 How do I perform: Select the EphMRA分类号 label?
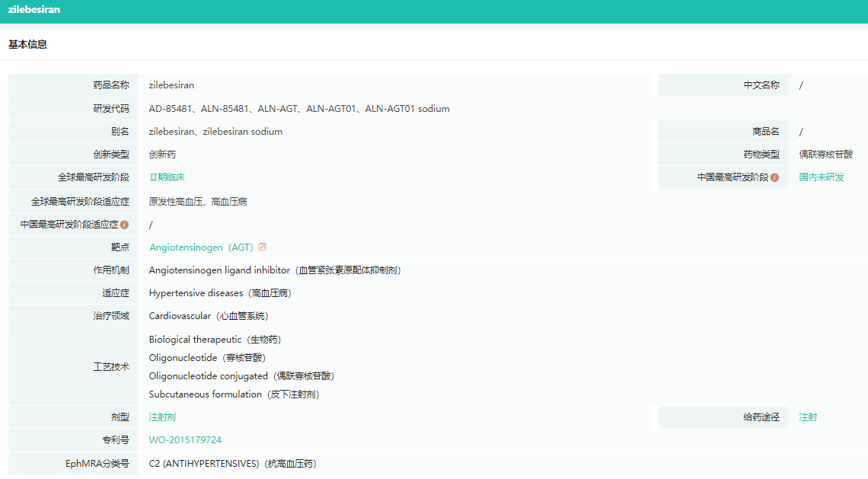97,464
